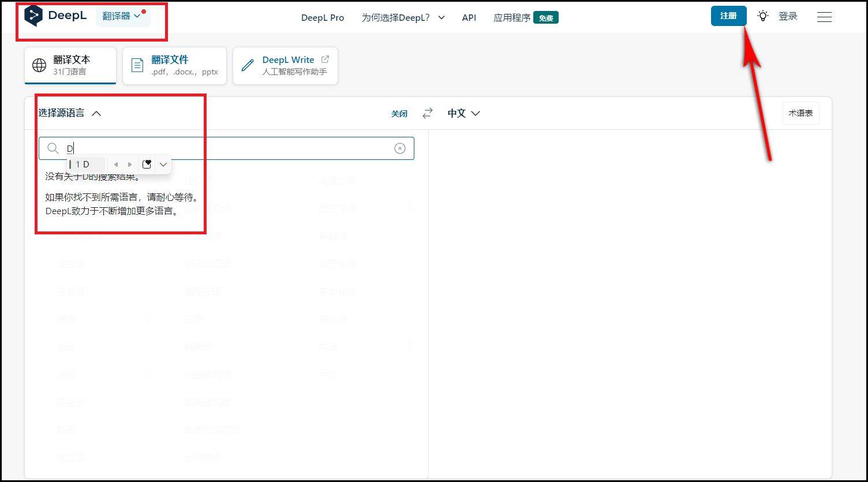868x482 pixels.
Task: Click the globe icon on 翻译文本
Action: pyautogui.click(x=39, y=65)
